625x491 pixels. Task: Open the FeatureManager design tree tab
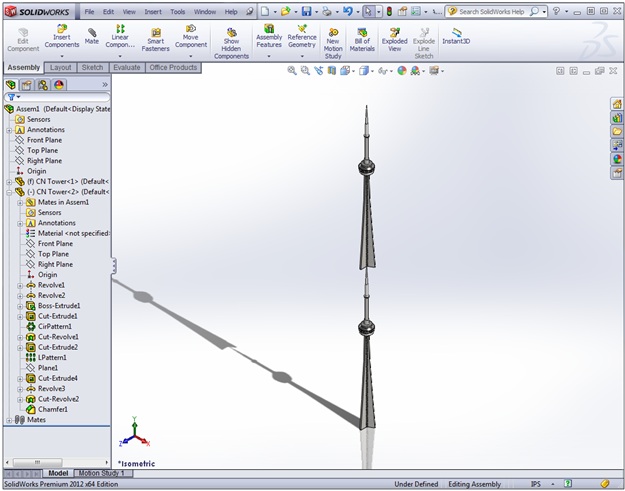tap(11, 84)
